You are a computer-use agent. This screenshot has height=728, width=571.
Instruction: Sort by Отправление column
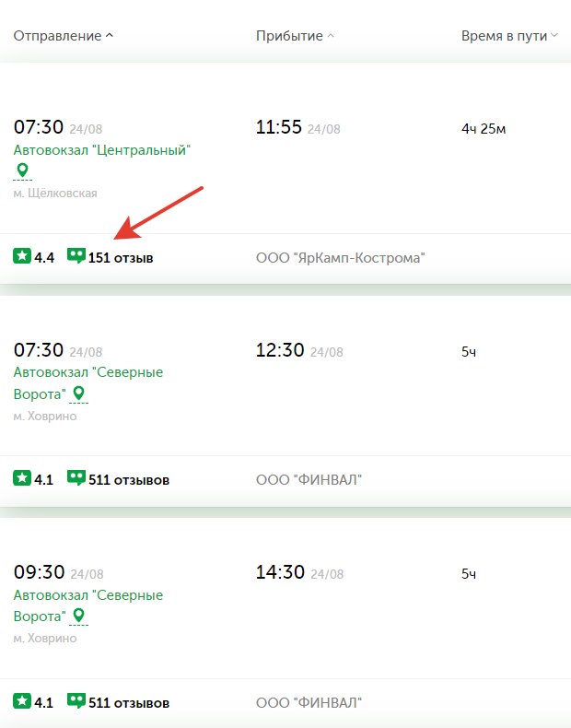click(63, 36)
